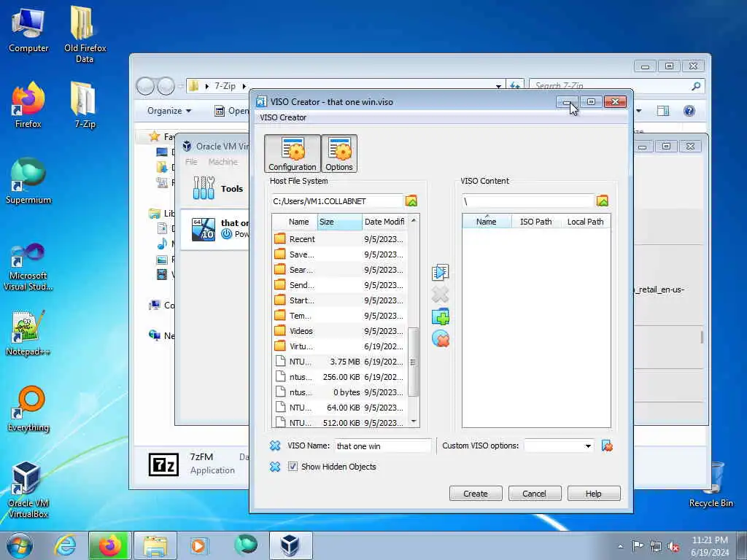Show hidden system tray icons

click(620, 546)
